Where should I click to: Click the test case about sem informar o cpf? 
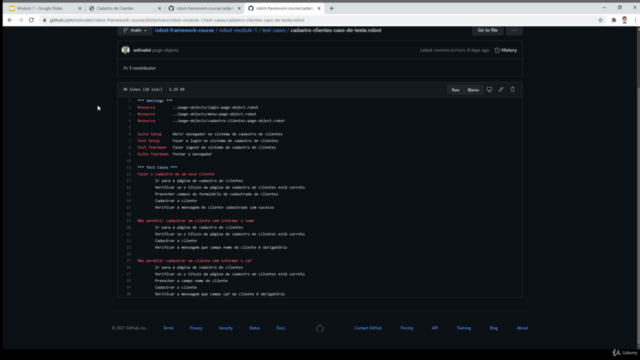pyautogui.click(x=195, y=261)
